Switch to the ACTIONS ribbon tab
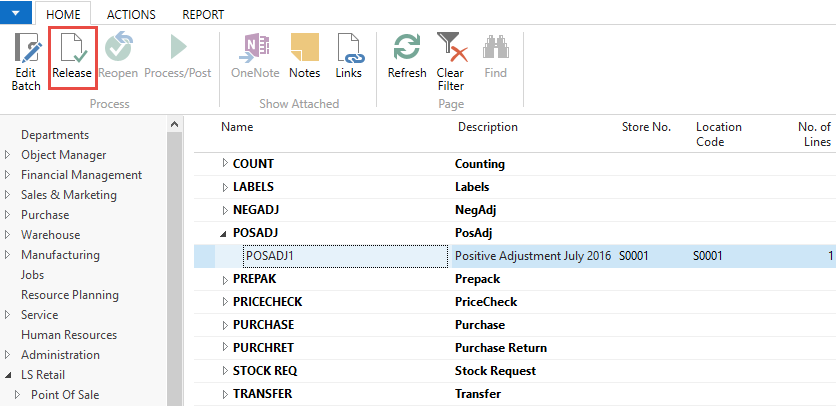This screenshot has width=836, height=406. [130, 15]
